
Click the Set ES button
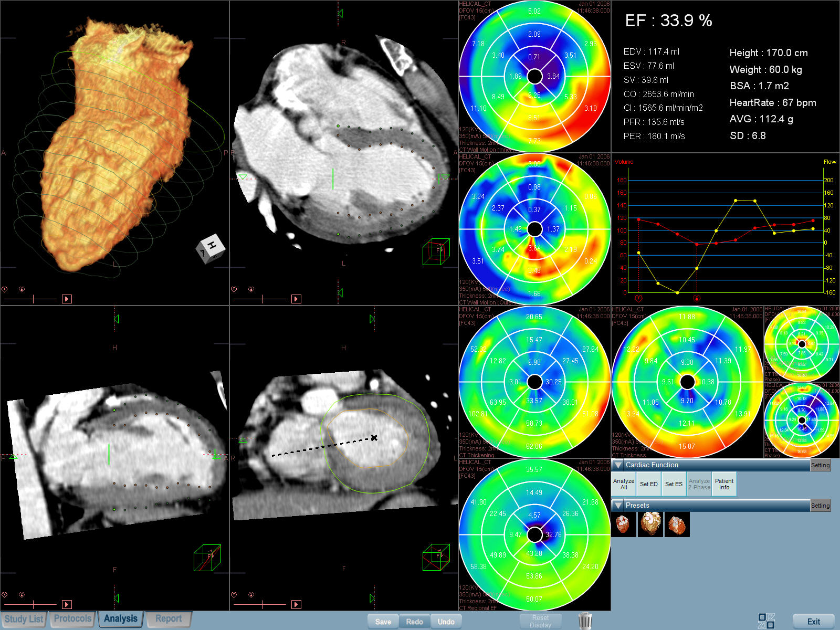tap(674, 484)
